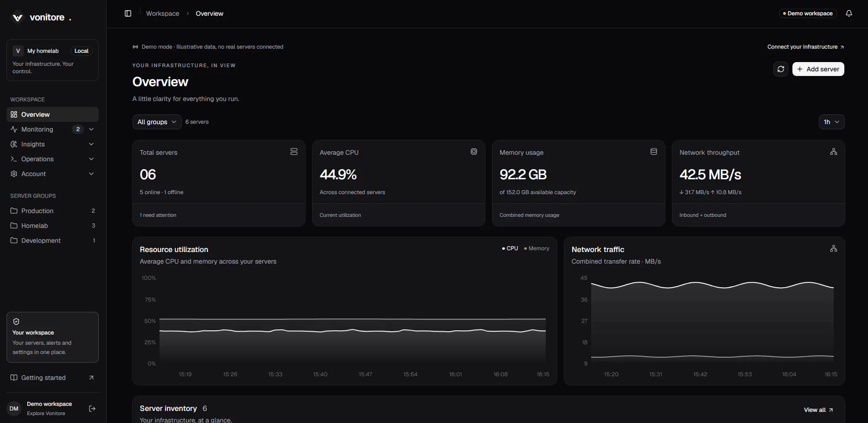Expand the Account menu chevron
This screenshot has width=868, height=423.
91,174
